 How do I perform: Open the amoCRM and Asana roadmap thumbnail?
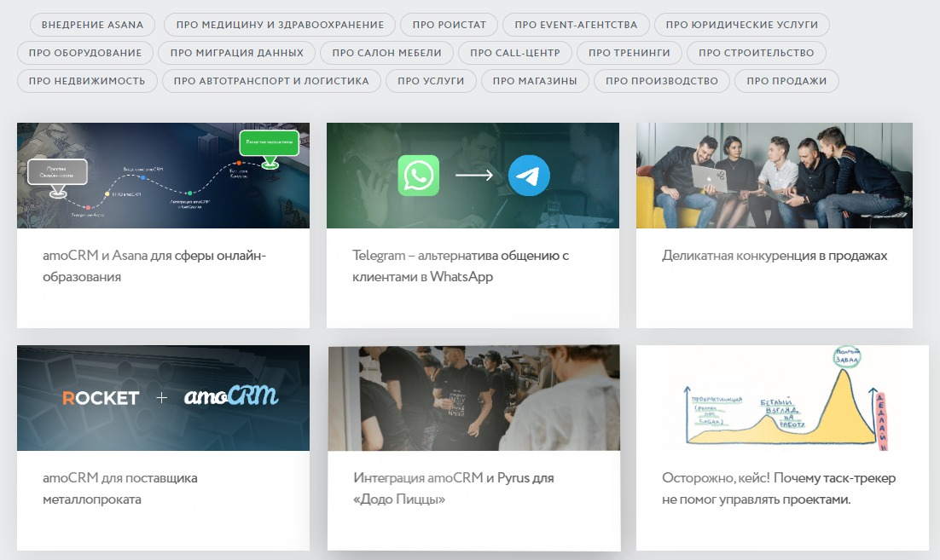pyautogui.click(x=163, y=176)
